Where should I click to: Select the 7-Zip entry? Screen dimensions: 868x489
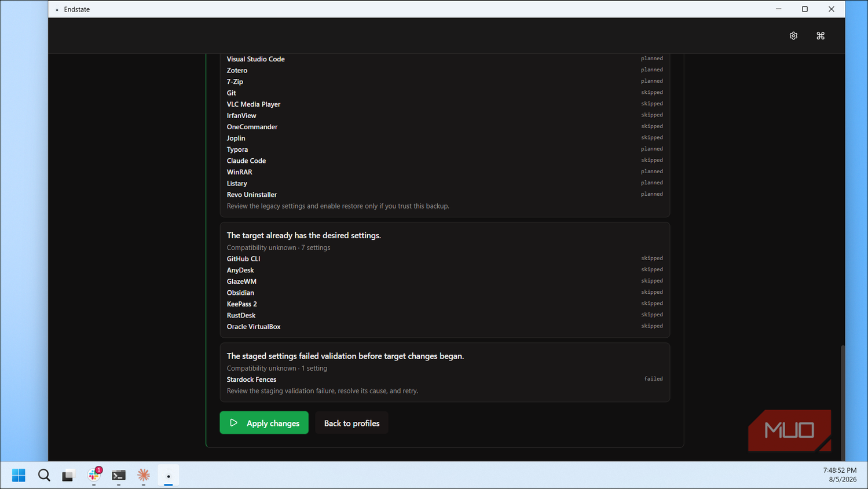click(x=445, y=82)
